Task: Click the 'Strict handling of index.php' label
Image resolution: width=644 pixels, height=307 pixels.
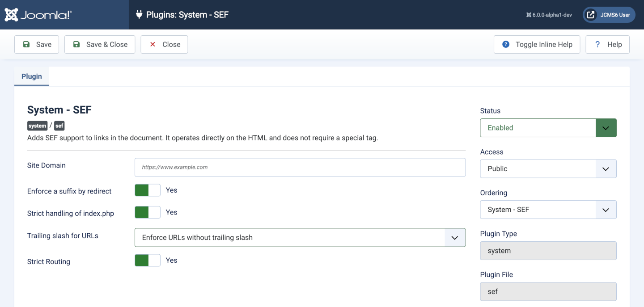Action: [71, 214]
